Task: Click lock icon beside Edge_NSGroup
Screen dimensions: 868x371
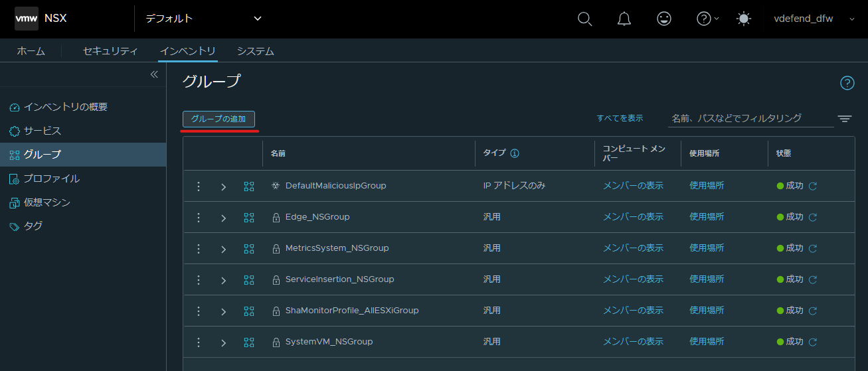Action: point(276,218)
